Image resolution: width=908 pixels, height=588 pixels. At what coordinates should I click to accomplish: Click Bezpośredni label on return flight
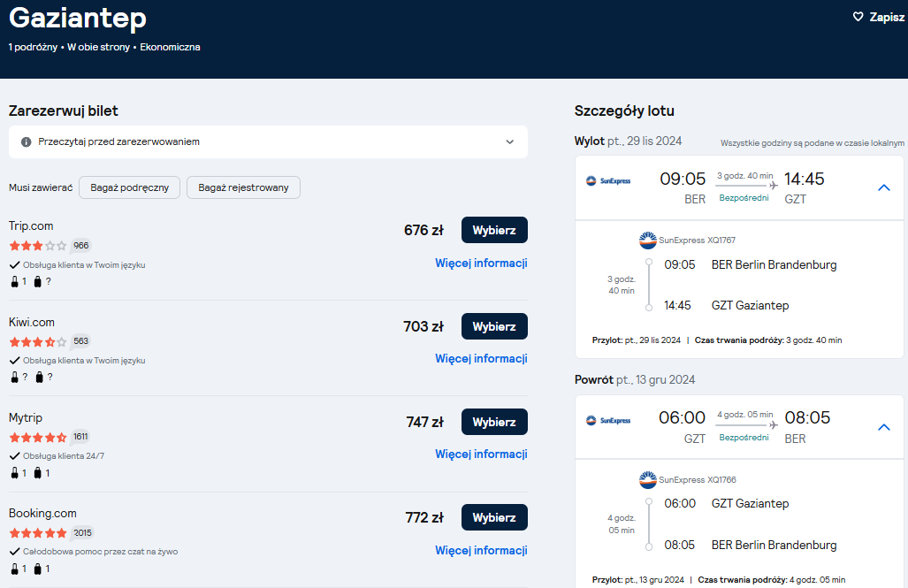coord(744,438)
